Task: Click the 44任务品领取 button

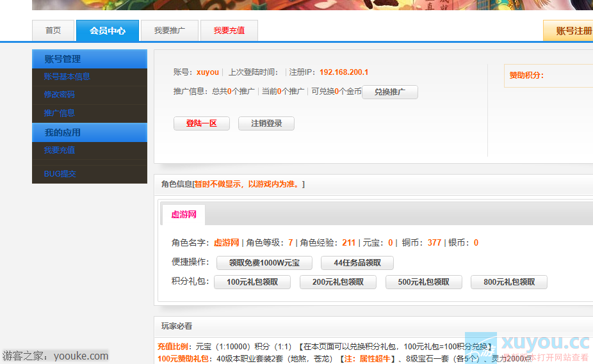Action: pyautogui.click(x=357, y=263)
